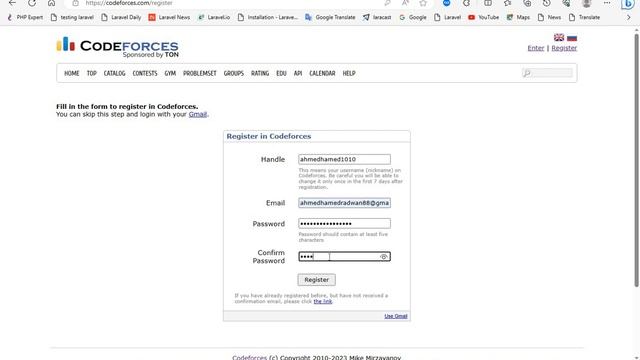The height and width of the screenshot is (360, 640).
Task: Switch site language to English flag
Action: pos(559,38)
